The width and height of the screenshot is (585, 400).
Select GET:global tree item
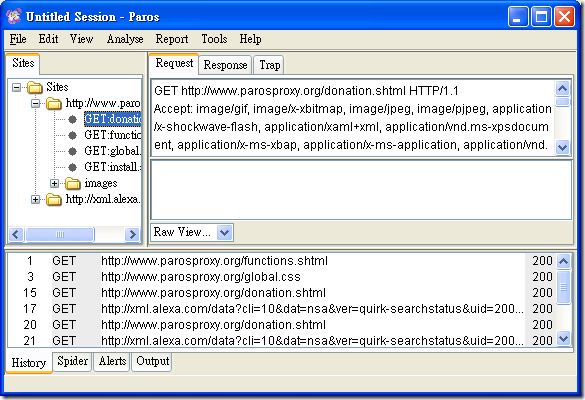point(113,151)
